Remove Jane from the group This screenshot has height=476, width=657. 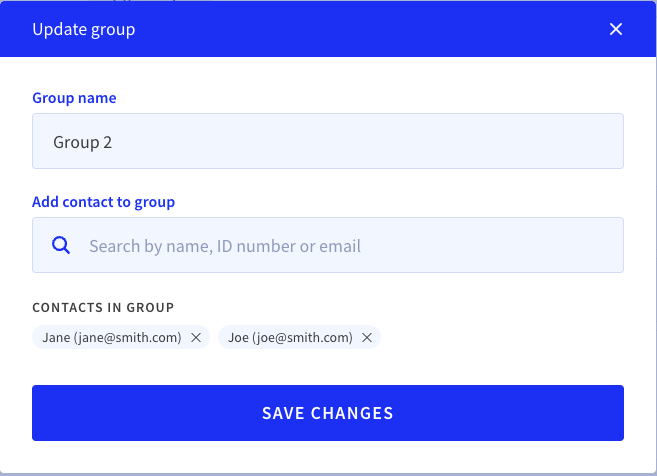196,337
